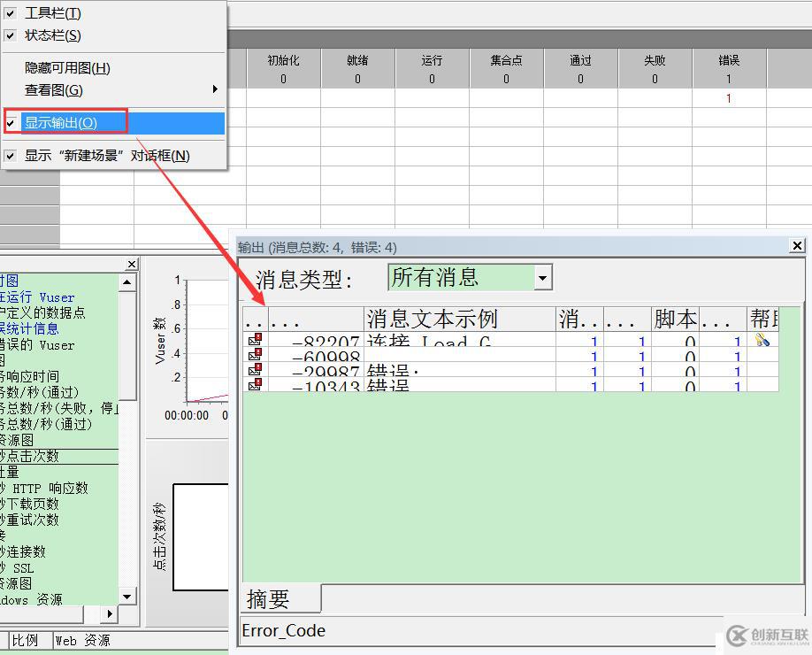Close the available graphs panel
812x655 pixels.
(132, 265)
